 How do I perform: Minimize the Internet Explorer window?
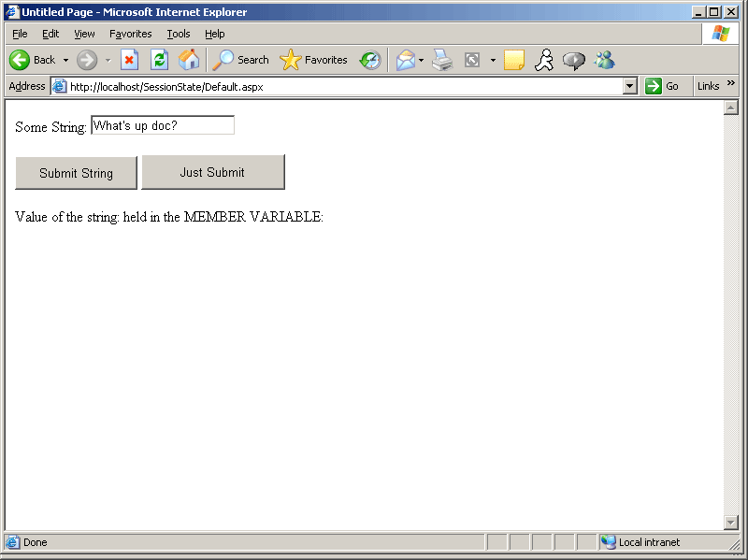[x=698, y=12]
